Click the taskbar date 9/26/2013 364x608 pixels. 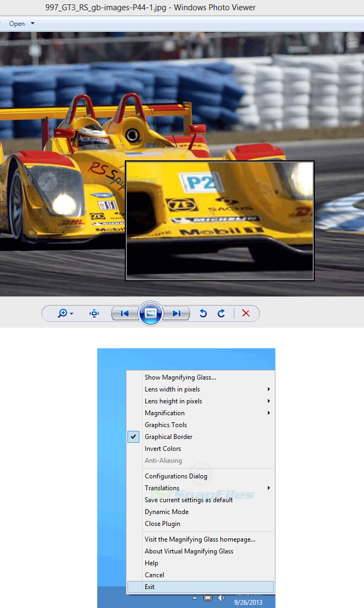[x=248, y=603]
